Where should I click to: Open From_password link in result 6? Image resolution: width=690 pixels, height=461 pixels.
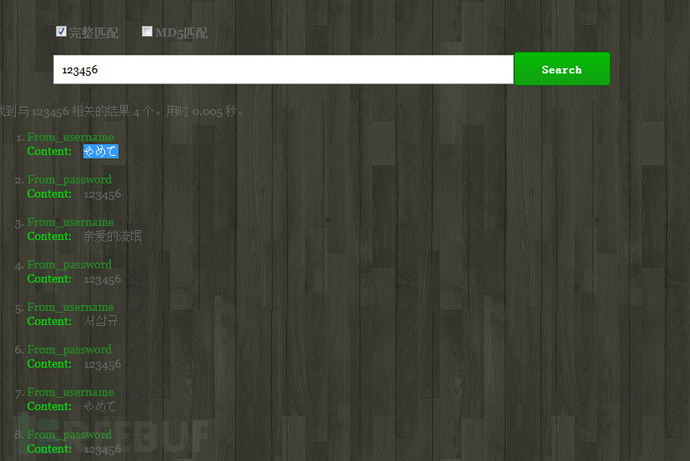70,350
